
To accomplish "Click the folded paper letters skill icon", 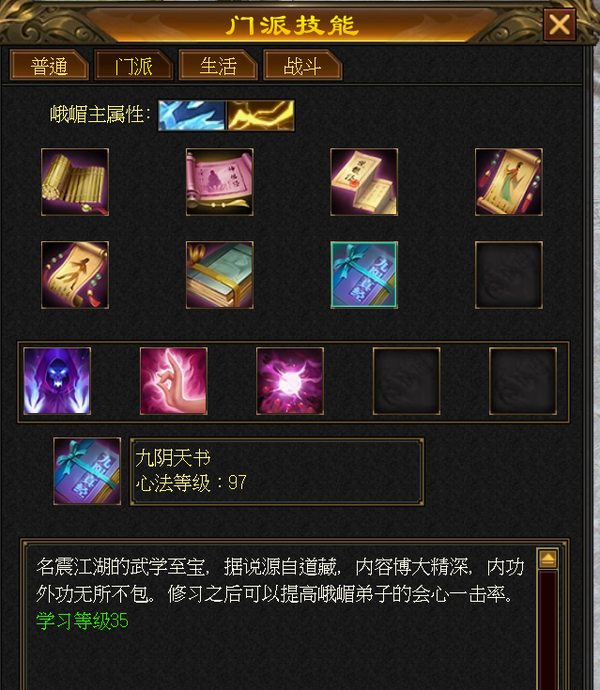I will click(364, 182).
